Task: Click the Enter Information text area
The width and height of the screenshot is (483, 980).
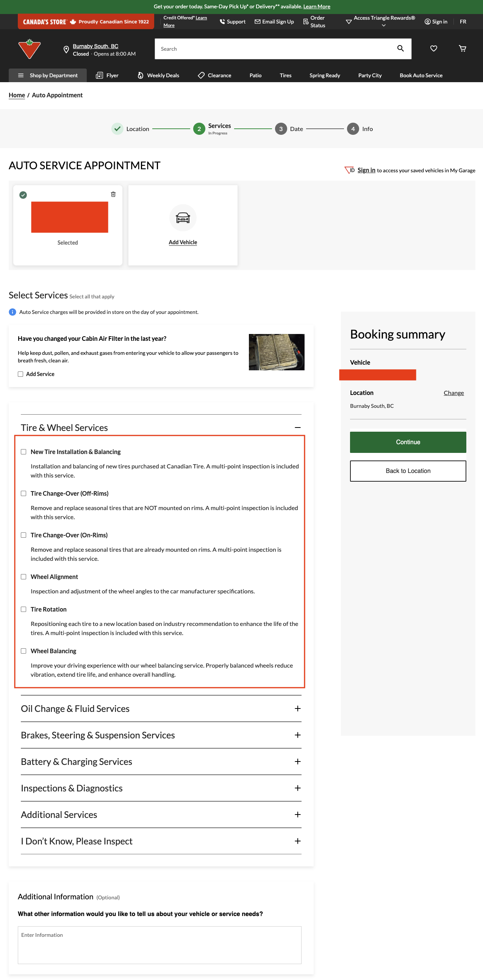Action: pyautogui.click(x=159, y=945)
